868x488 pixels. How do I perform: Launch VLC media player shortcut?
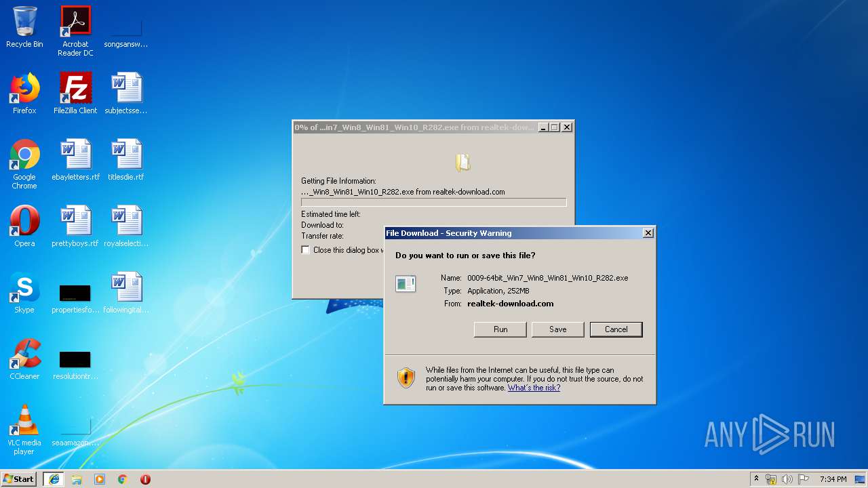[24, 430]
